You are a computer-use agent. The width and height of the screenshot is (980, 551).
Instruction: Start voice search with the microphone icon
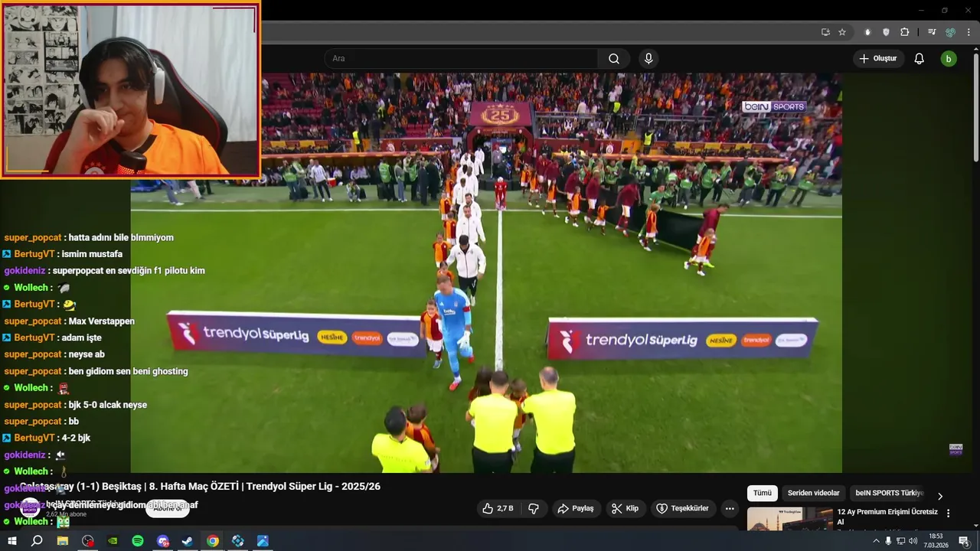648,59
